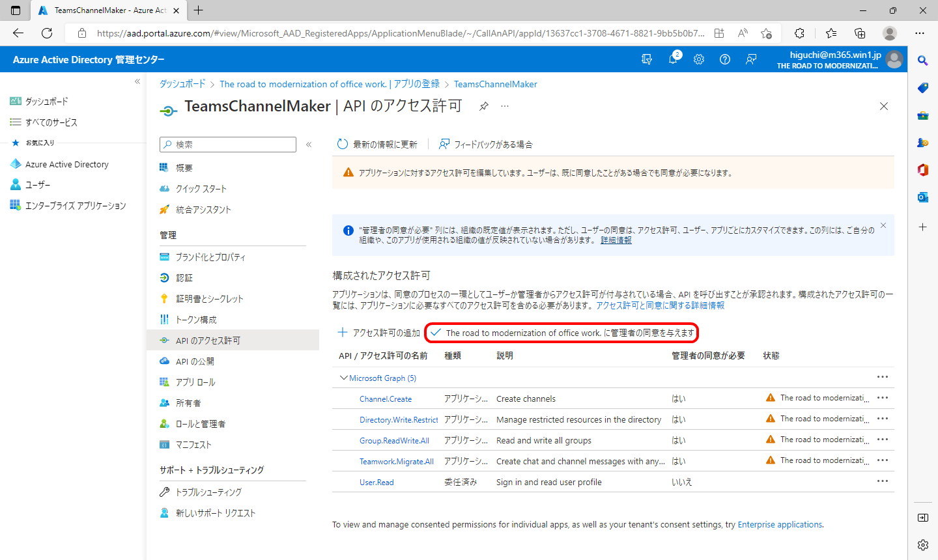The height and width of the screenshot is (560, 938).
Task: Open the Directory.Write.Restricted permission
Action: point(399,420)
